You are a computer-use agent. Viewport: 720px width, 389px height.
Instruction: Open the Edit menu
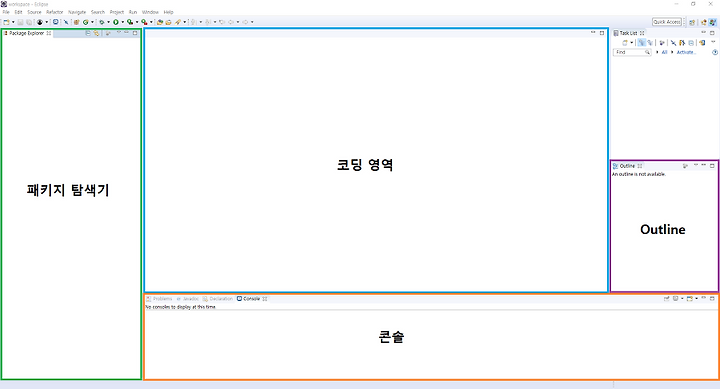pyautogui.click(x=18, y=12)
